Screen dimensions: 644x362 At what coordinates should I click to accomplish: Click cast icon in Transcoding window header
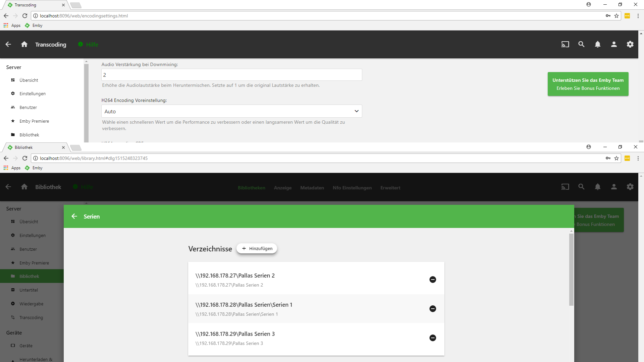coord(565,44)
